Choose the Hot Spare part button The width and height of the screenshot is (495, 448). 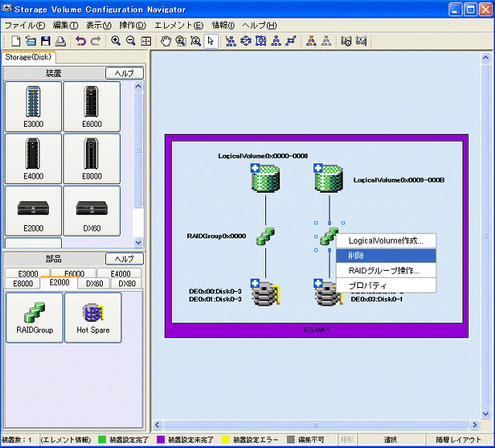[93, 317]
